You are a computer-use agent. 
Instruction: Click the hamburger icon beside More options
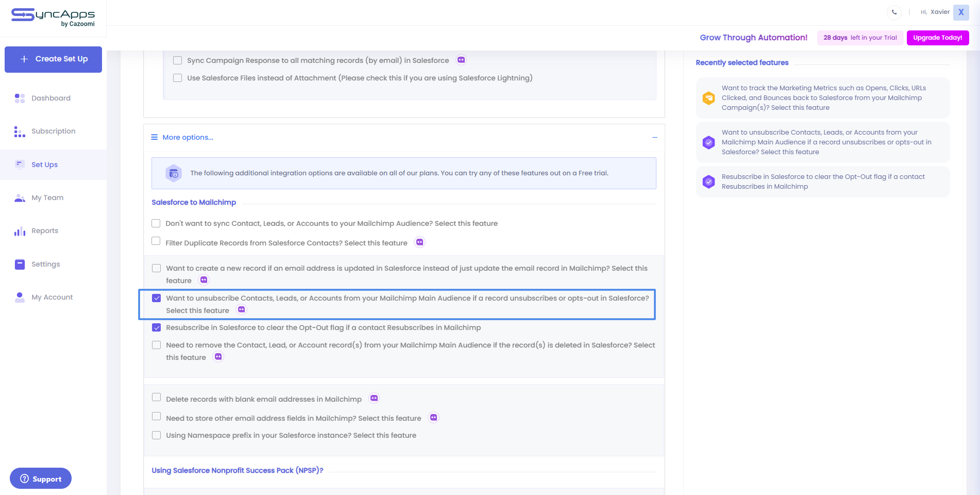point(154,137)
